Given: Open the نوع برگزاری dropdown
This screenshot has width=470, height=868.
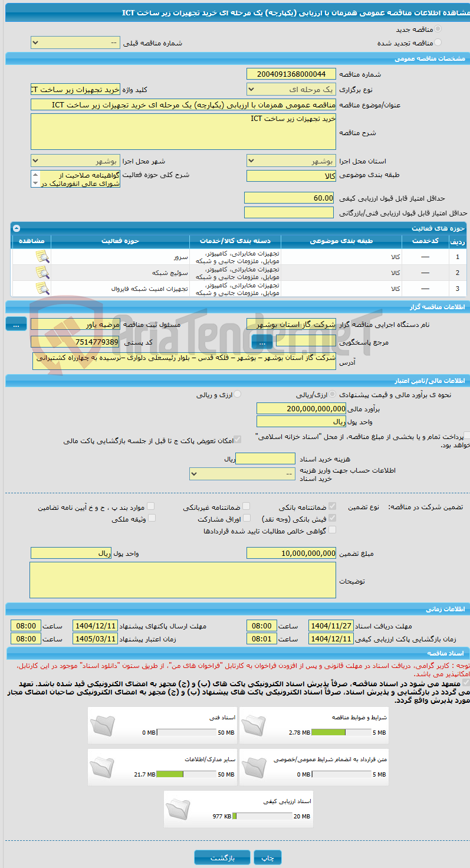Looking at the screenshot, I should (291, 90).
